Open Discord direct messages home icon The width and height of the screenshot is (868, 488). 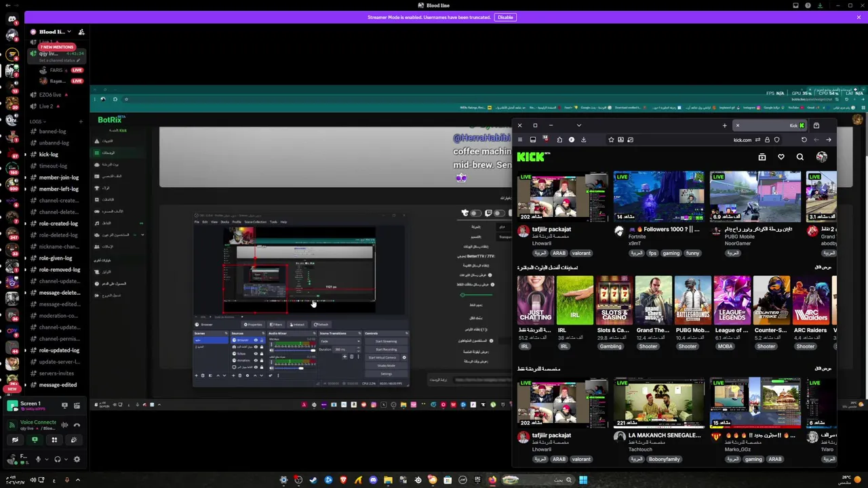tap(12, 19)
